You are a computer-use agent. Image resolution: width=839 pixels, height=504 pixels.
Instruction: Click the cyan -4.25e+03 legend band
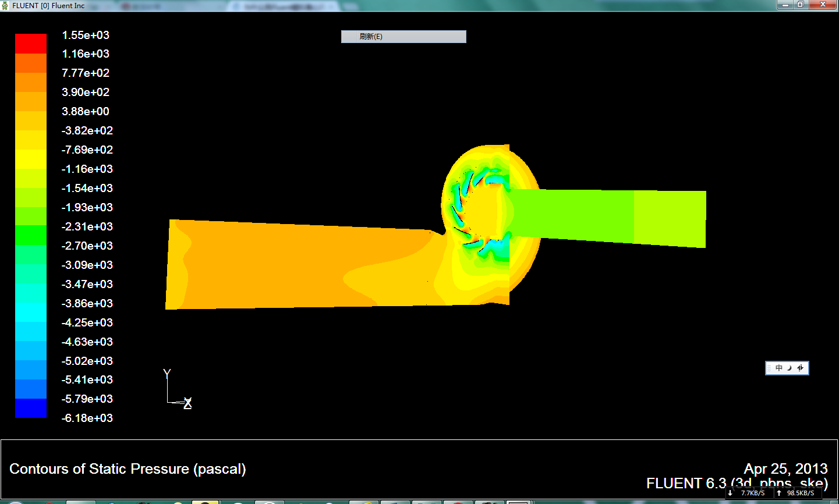(30, 313)
